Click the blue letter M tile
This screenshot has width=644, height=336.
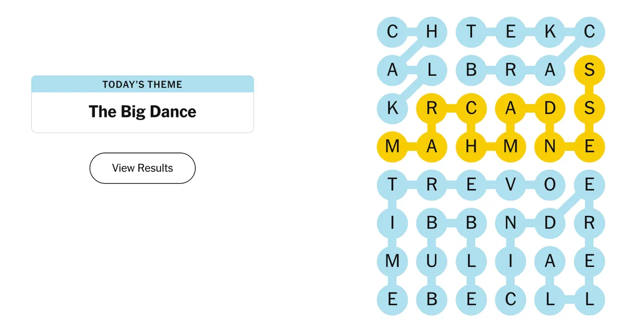pos(393,261)
